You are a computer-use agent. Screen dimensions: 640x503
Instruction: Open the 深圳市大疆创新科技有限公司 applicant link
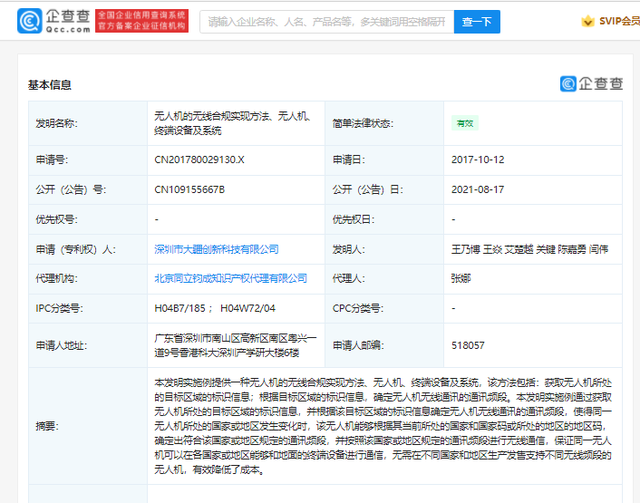point(216,249)
